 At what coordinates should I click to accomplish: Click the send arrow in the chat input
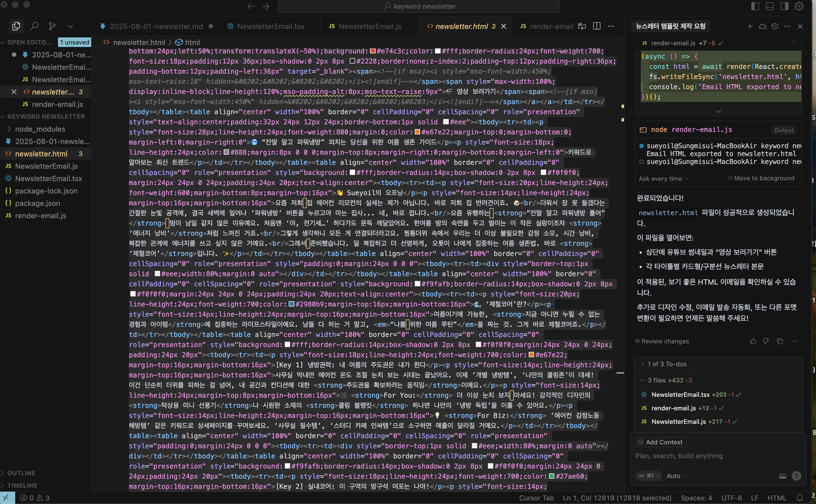point(796,476)
